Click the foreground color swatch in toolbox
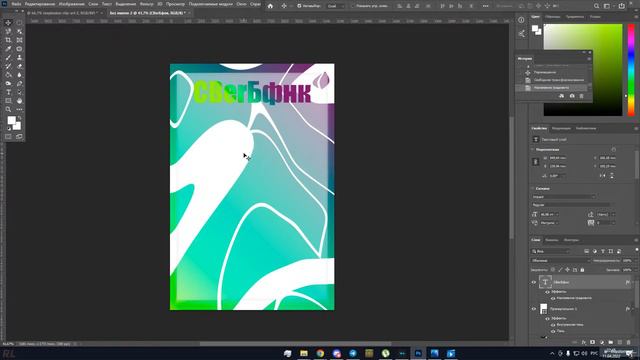 pos(11,120)
